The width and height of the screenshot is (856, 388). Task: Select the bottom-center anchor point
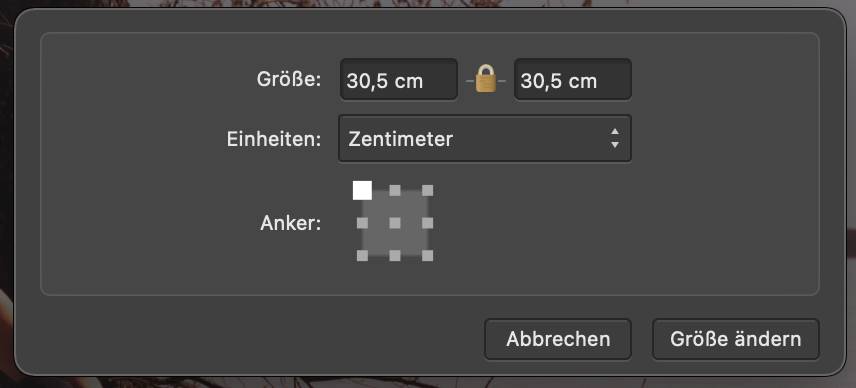395,255
